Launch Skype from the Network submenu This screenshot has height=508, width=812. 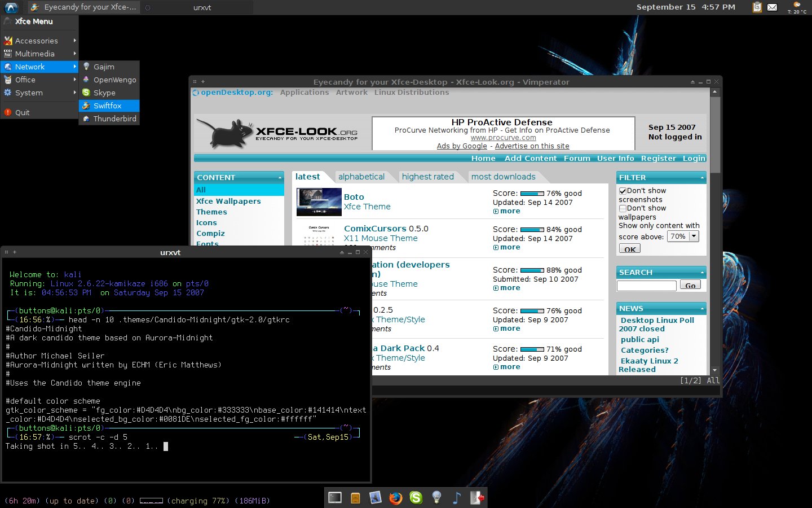click(109, 93)
